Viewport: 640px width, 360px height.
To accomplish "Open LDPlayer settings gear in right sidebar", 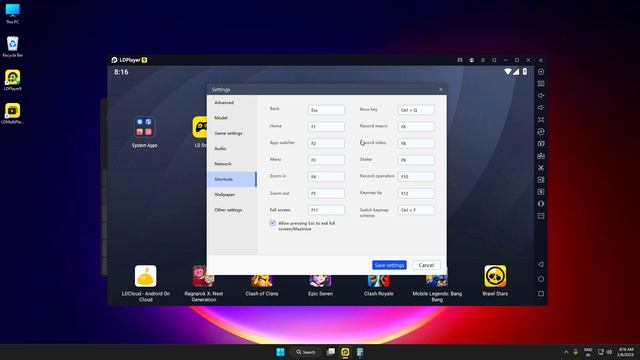I will (541, 72).
